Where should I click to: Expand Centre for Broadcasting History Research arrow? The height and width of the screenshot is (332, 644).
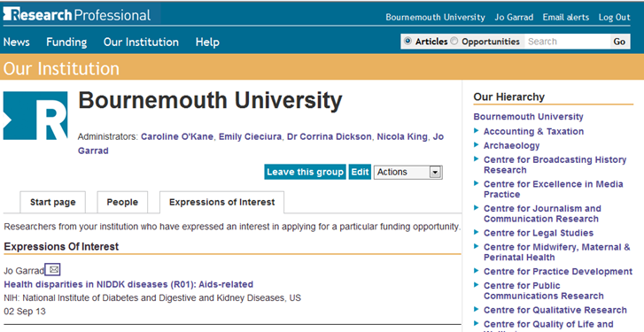[x=477, y=158]
